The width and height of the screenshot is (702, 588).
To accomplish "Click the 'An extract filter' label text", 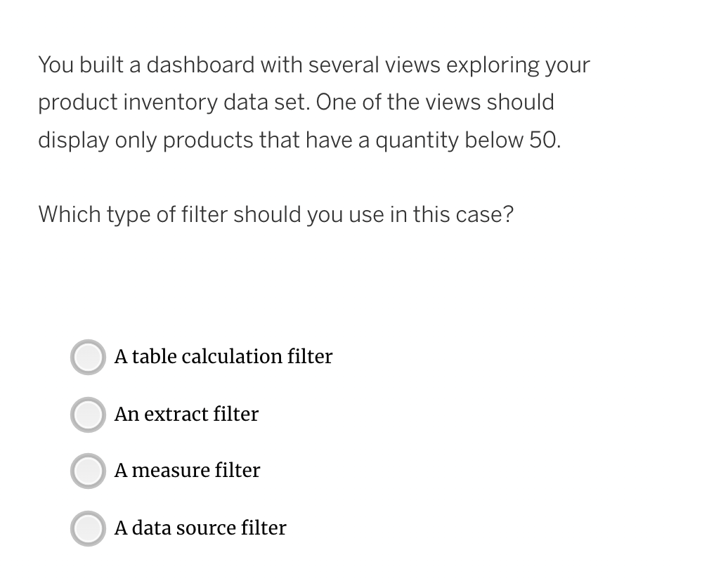I will [x=186, y=414].
